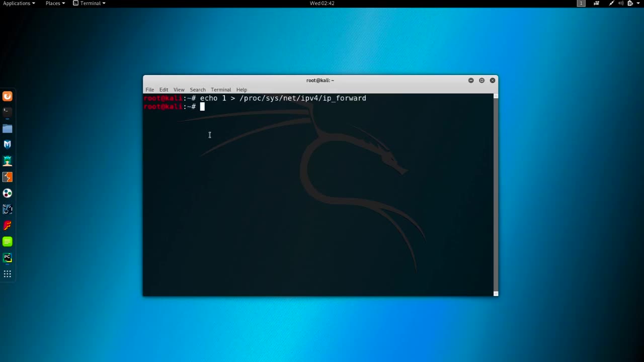Minimize the terminal window

[x=471, y=80]
